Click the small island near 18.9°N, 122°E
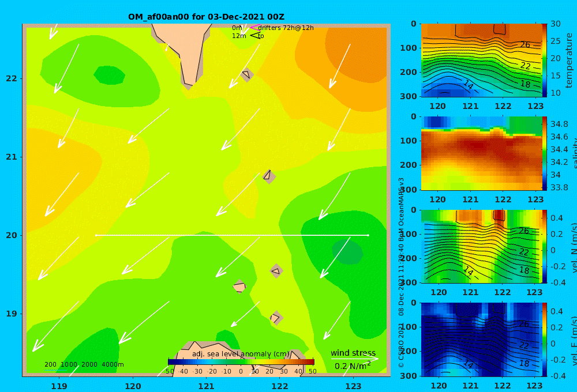The height and width of the screenshot is (392, 577). pos(276,318)
